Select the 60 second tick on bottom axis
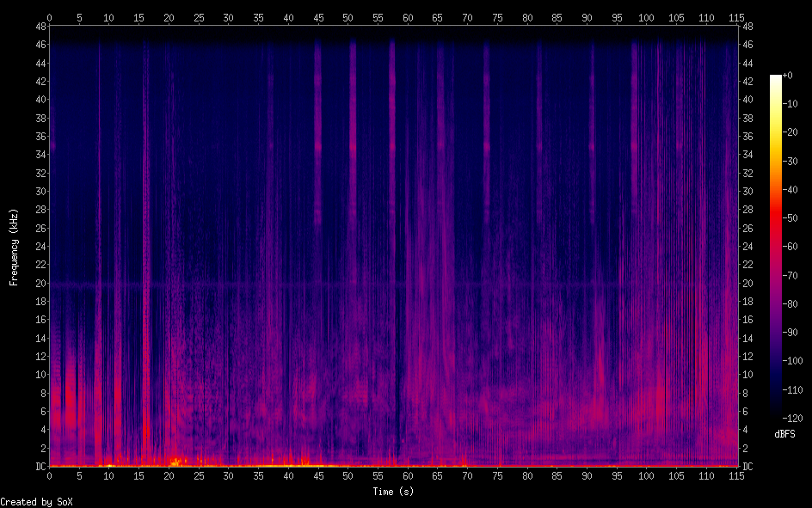812x508 pixels. pyautogui.click(x=408, y=475)
